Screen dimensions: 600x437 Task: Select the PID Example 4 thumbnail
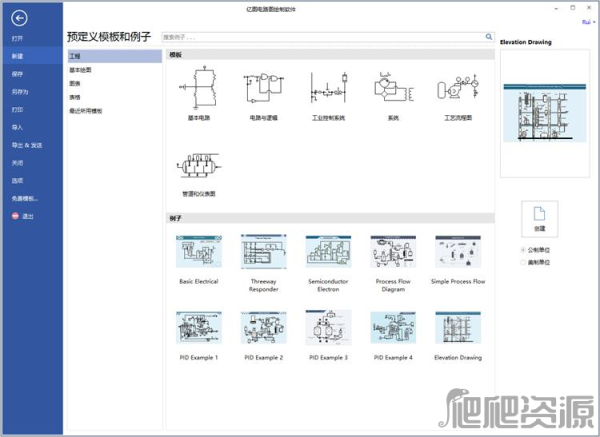393,328
